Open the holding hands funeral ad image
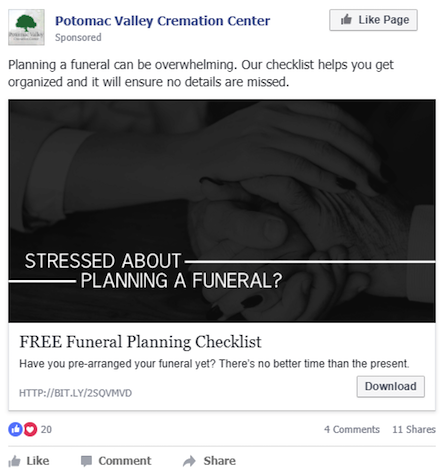Image resolution: width=444 pixels, height=473 pixels. [x=222, y=211]
